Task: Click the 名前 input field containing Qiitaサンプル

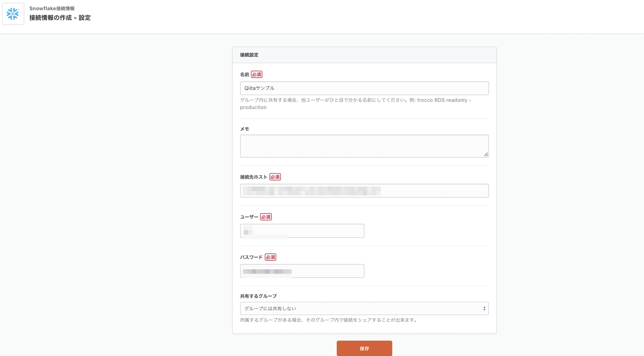Action: click(x=364, y=88)
